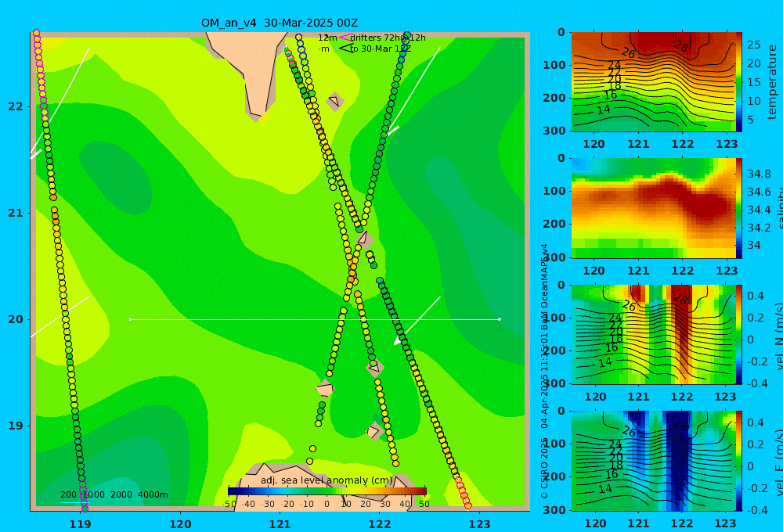Click longitude label 119 on main map
783x532 pixels.
[x=81, y=523]
